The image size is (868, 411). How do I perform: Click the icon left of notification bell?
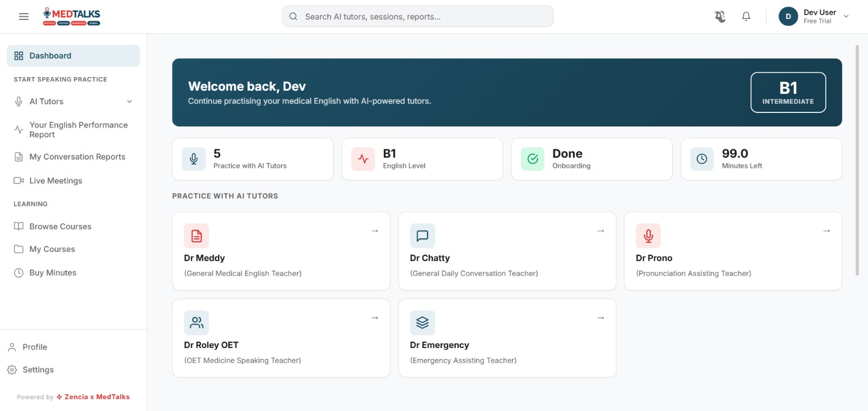[x=720, y=17]
